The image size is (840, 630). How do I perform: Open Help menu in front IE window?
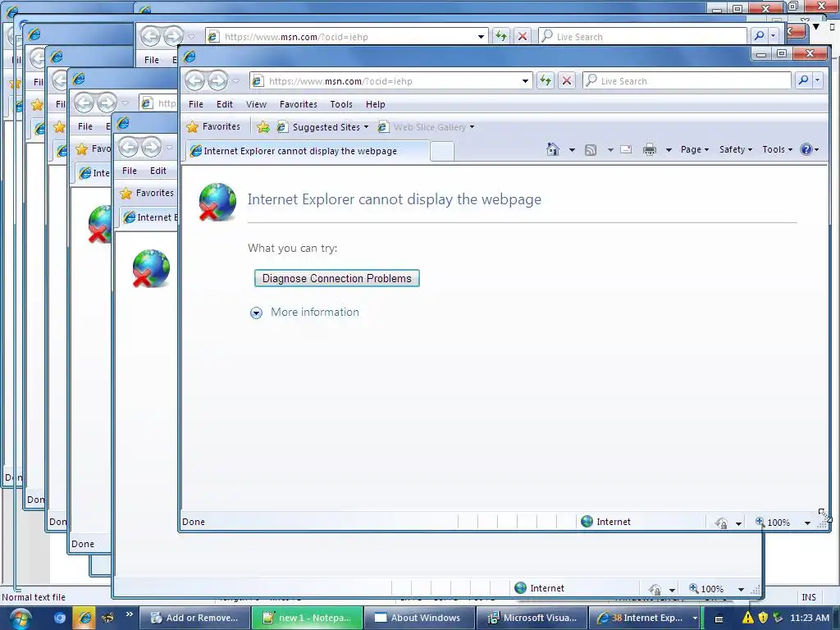point(376,104)
